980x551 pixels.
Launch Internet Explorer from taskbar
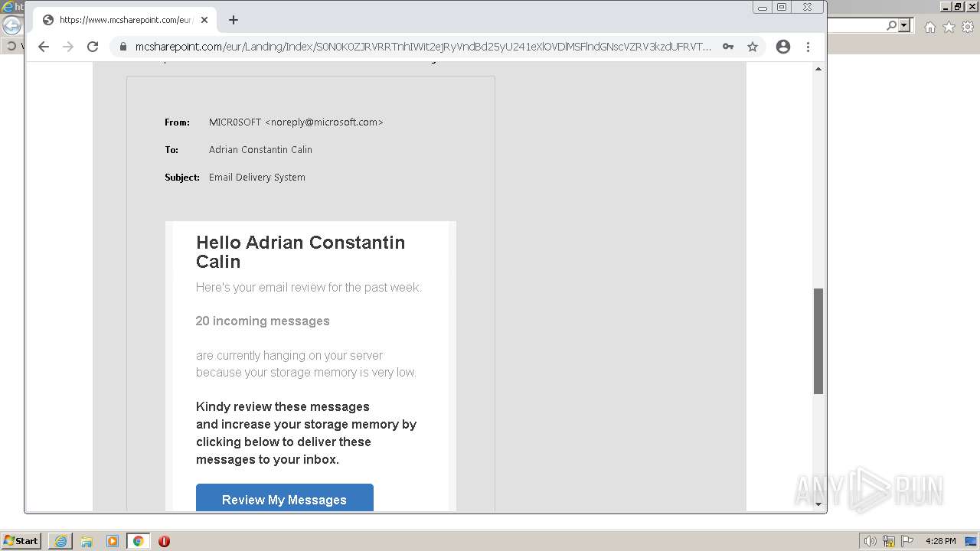pyautogui.click(x=60, y=541)
